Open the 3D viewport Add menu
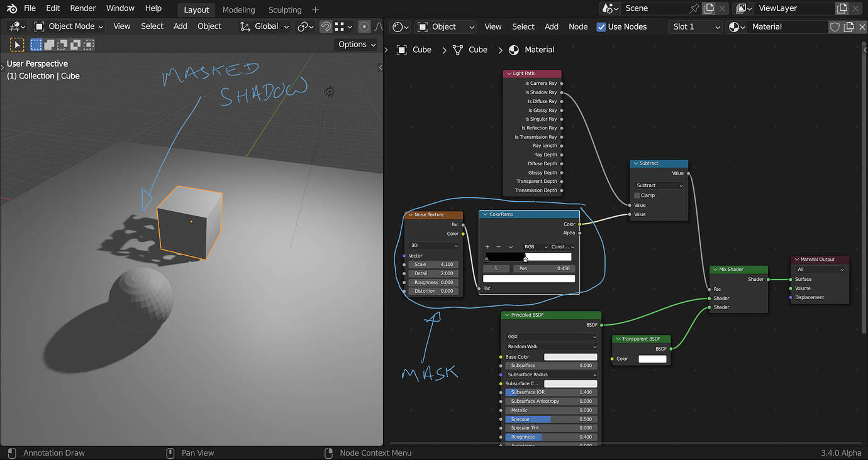Screen dimensions: 868x460 click(181, 26)
